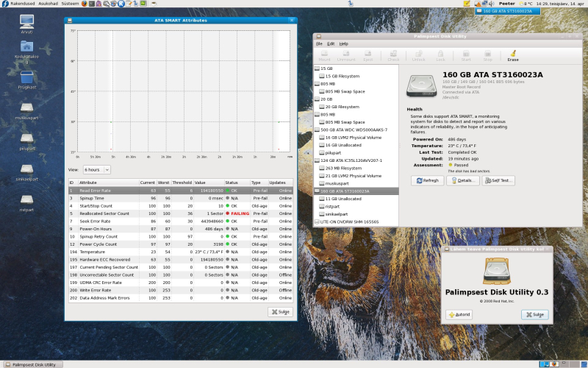This screenshot has height=368, width=588.
Task: Click the weather 8 °C panel applet
Action: point(526,4)
